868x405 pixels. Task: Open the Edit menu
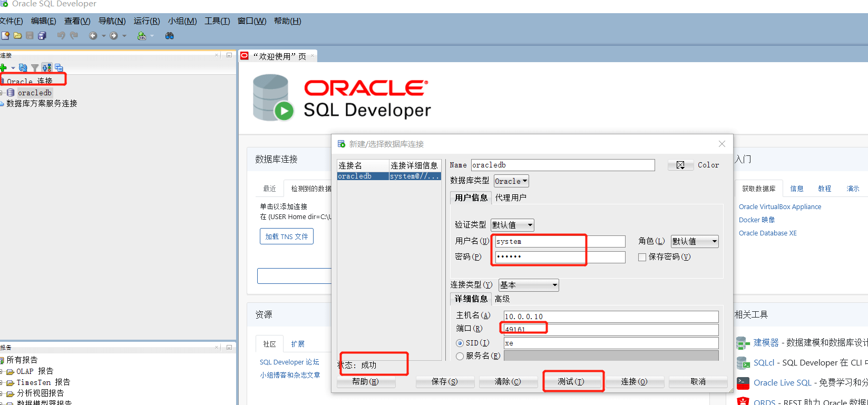click(44, 21)
